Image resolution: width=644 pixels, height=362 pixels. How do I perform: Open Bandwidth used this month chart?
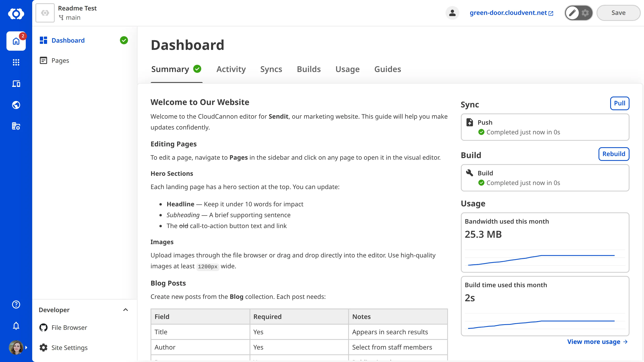pos(545,242)
